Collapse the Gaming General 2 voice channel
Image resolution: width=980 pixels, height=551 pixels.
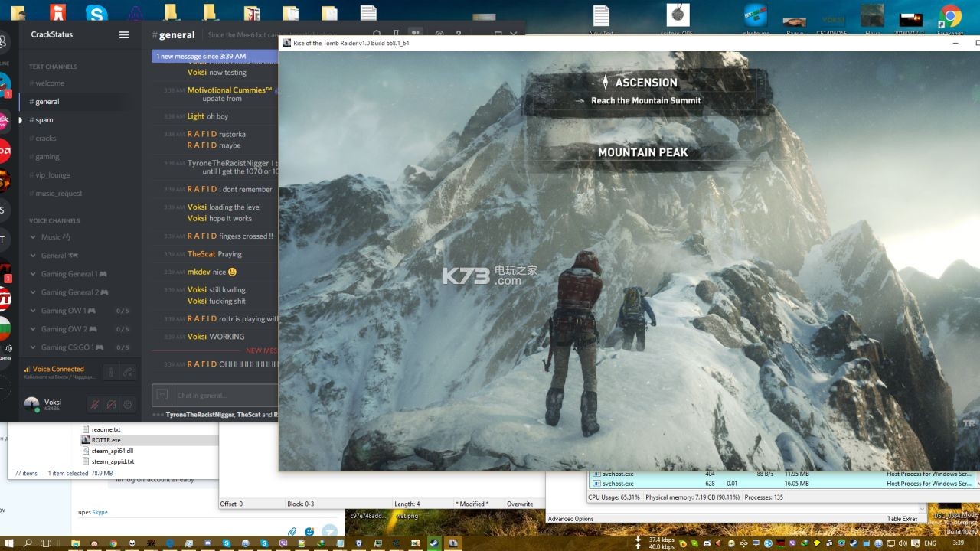(x=33, y=292)
